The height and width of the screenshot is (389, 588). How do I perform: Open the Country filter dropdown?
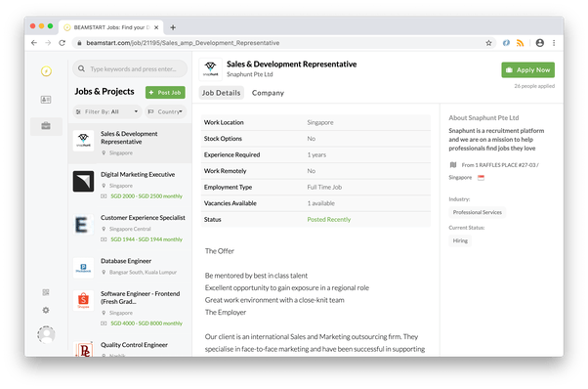(165, 111)
